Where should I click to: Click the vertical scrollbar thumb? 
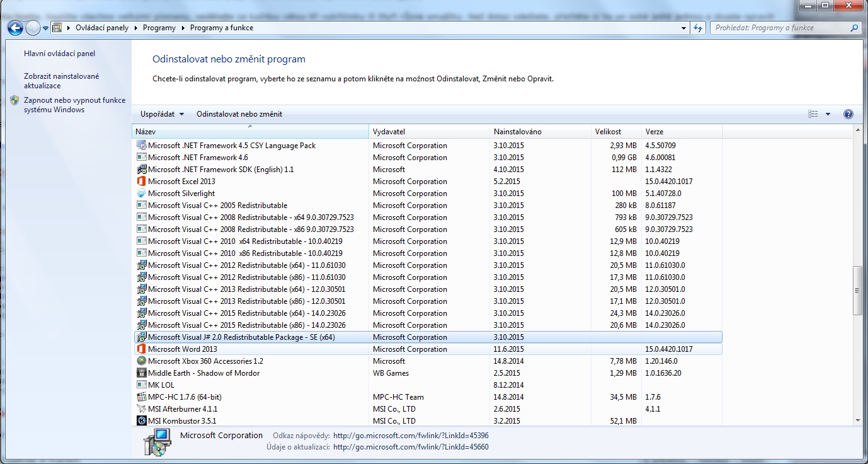(x=857, y=290)
